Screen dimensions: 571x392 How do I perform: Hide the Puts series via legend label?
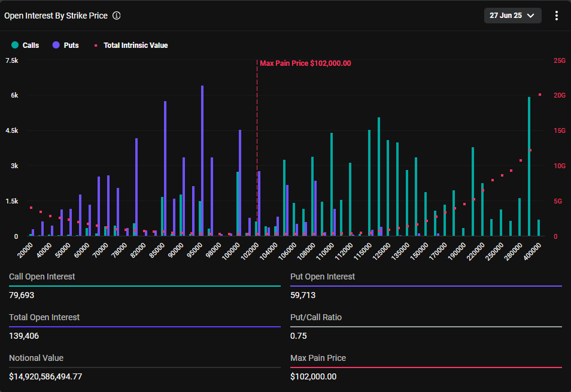pyautogui.click(x=71, y=45)
